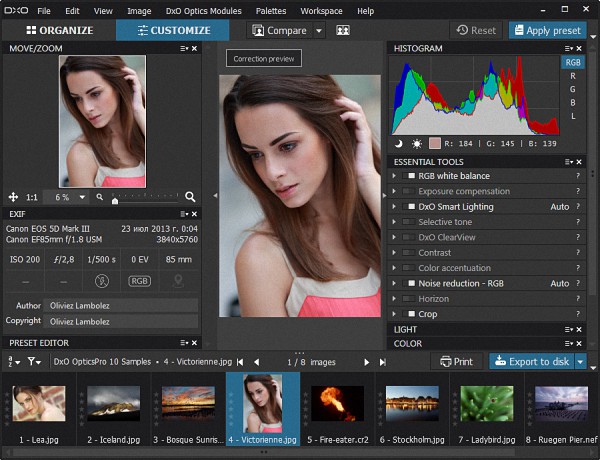Image resolution: width=600 pixels, height=460 pixels.
Task: Click the highlight clipping sun icon
Action: point(416,144)
